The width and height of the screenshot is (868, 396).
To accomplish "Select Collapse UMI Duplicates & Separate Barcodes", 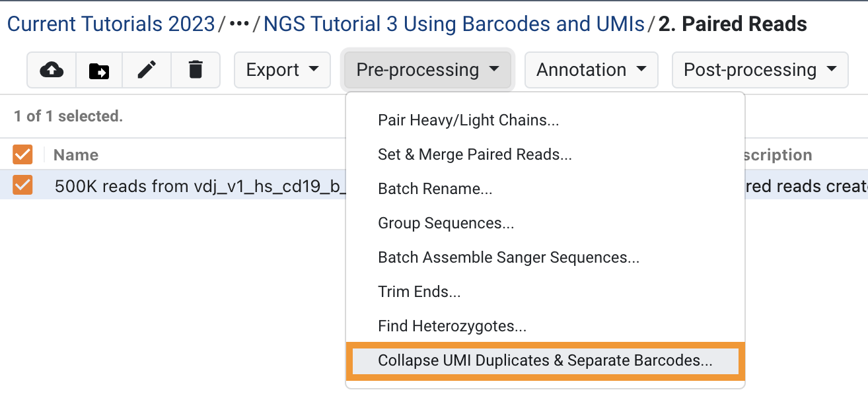I will coord(544,360).
